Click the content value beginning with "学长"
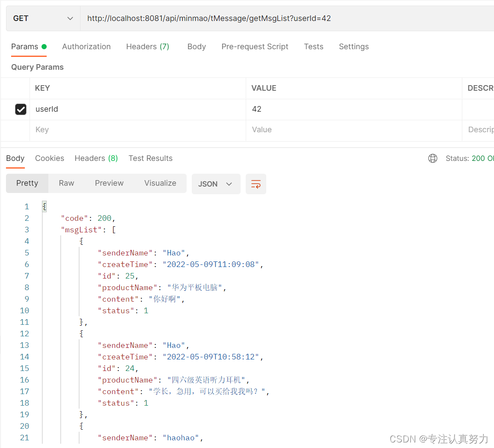Viewport: 494px width, 448px height. [207, 392]
